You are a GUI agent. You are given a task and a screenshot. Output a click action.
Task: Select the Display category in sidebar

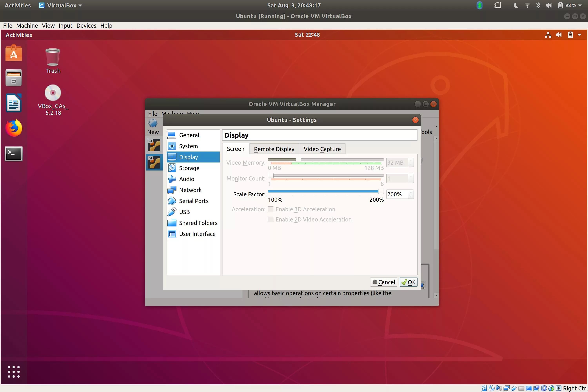(x=193, y=157)
